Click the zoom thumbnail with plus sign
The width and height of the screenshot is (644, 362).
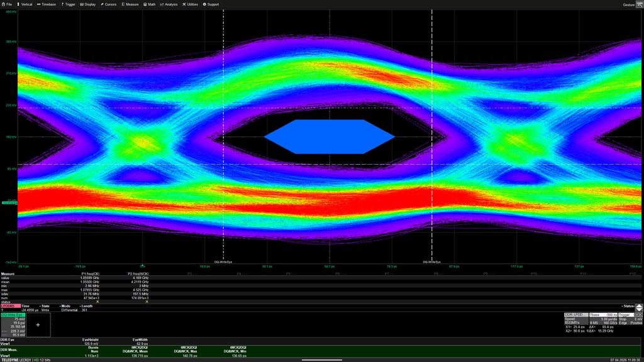[x=38, y=325]
